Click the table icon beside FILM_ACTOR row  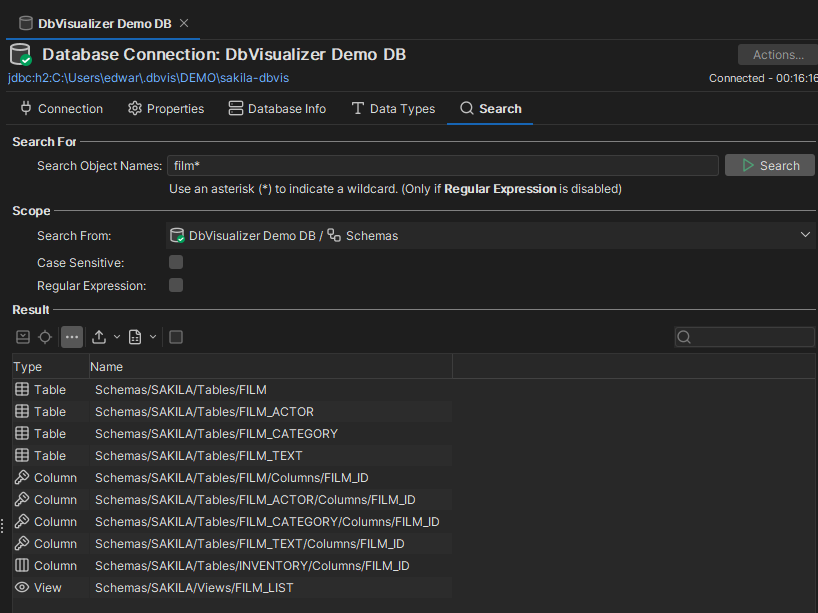click(22, 412)
